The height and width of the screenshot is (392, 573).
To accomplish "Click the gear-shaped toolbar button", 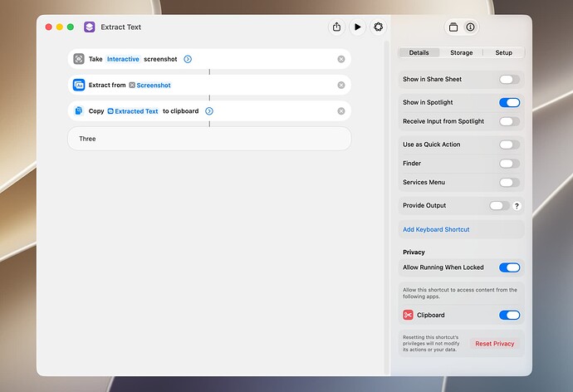I will click(x=378, y=27).
